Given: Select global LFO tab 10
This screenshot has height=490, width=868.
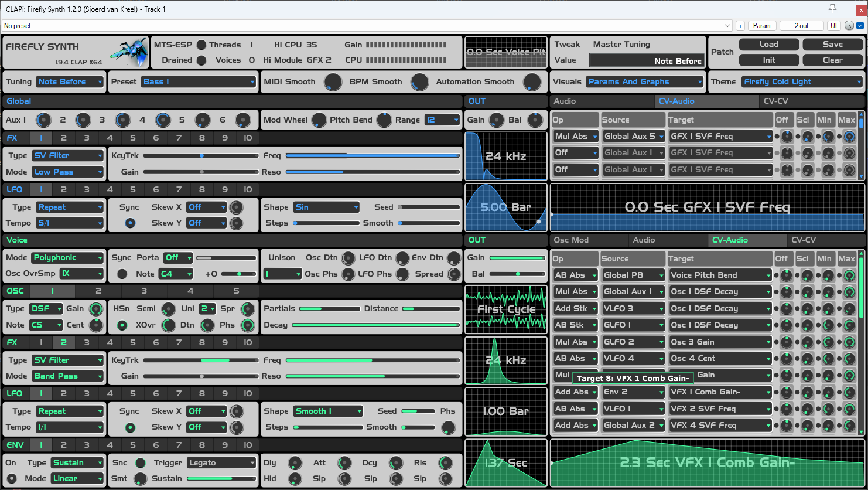Looking at the screenshot, I should pos(248,189).
